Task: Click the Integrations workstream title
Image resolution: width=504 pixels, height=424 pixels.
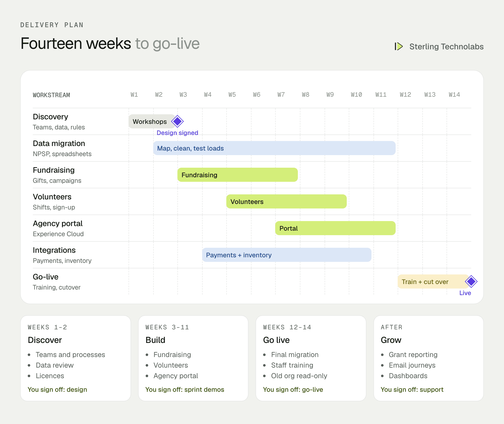Action: (54, 250)
